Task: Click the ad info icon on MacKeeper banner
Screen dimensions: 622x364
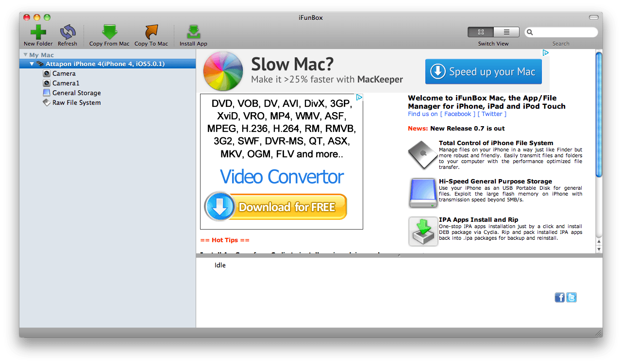Action: pos(545,53)
